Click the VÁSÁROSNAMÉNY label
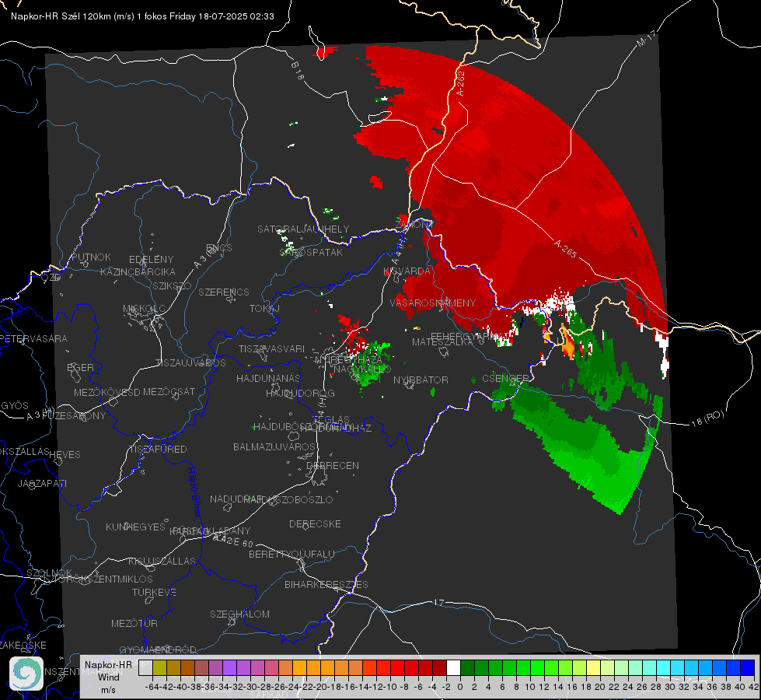Viewport: 761px width, 700px height. (433, 303)
